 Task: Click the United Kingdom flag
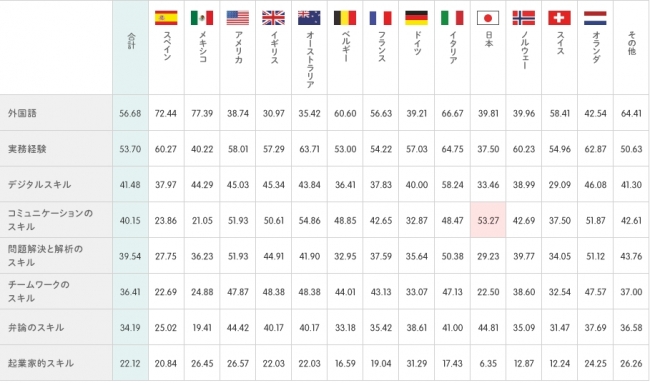point(274,18)
